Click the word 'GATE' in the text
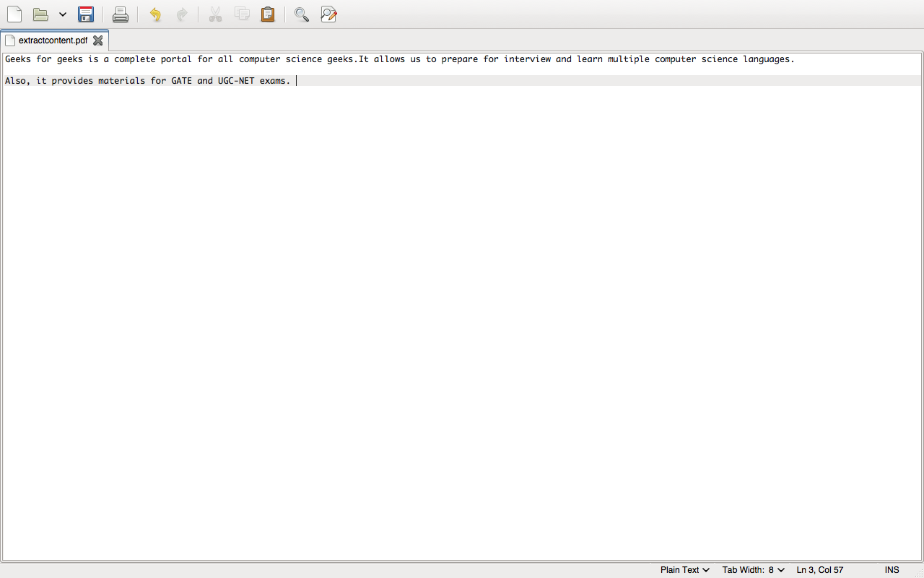 coord(182,81)
